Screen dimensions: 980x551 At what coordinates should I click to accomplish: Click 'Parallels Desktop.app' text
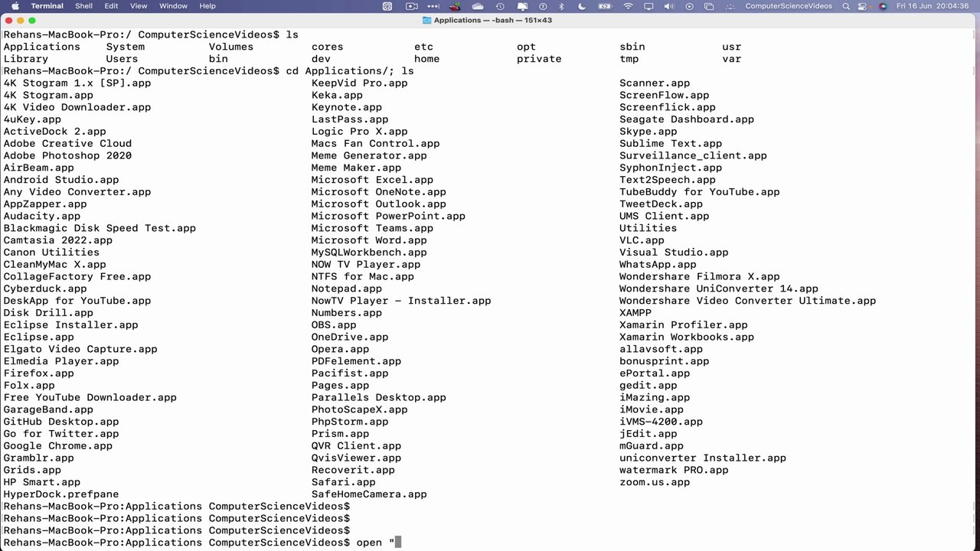(x=379, y=398)
